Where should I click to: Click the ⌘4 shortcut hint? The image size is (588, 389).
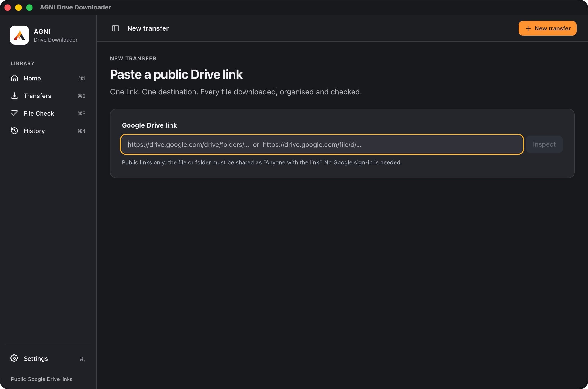[x=82, y=131]
